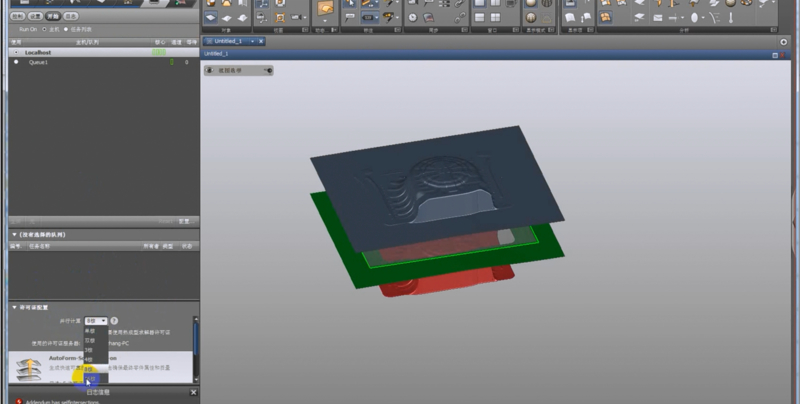Choose 8核 in the cores dropdown list
This screenshot has width=800, height=404.
pos(96,369)
